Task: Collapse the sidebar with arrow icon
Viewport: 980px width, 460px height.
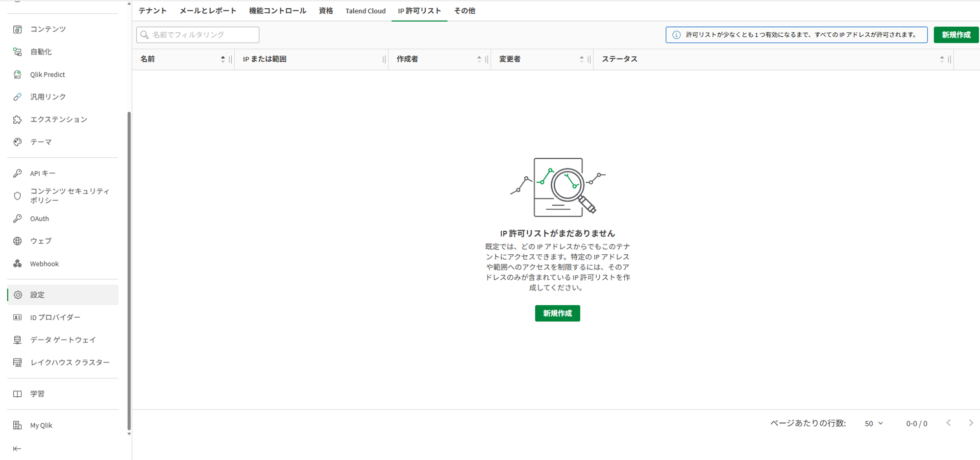Action: click(17, 449)
